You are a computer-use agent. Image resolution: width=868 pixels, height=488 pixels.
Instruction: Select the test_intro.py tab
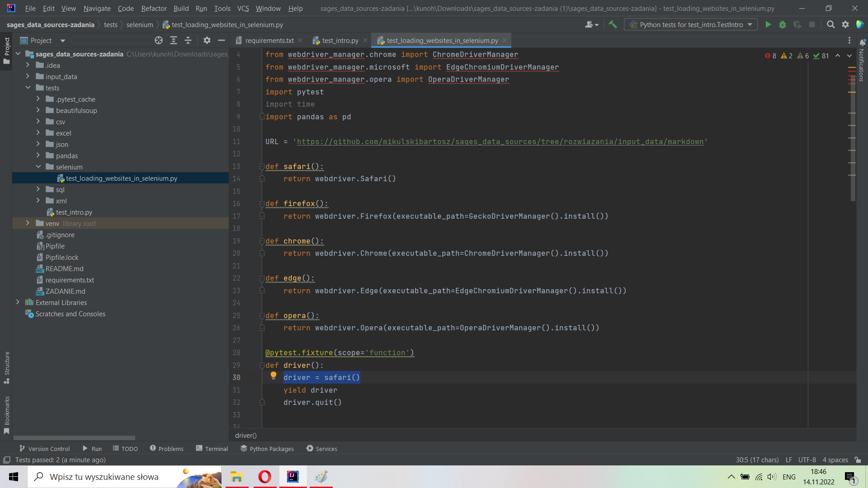coord(340,40)
